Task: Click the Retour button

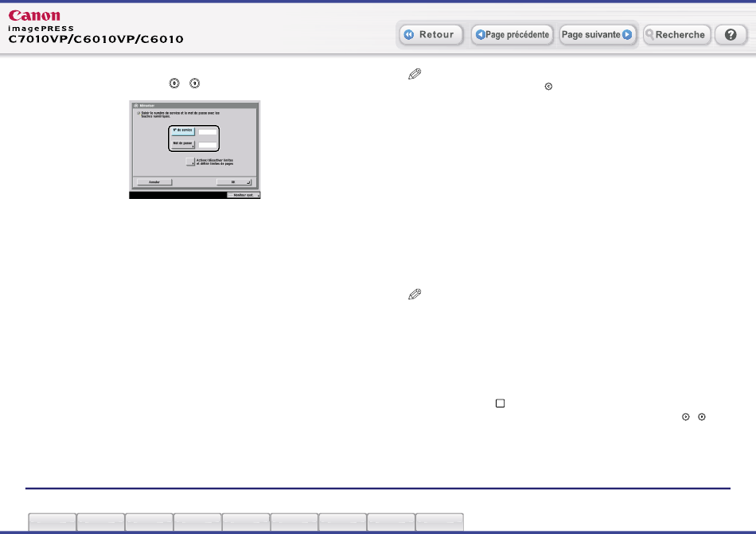Action: pos(431,35)
